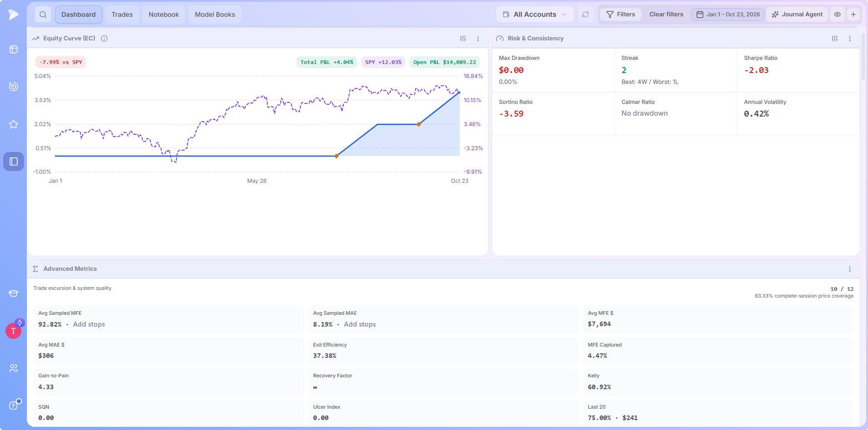Open the Notebook tab

[164, 15]
